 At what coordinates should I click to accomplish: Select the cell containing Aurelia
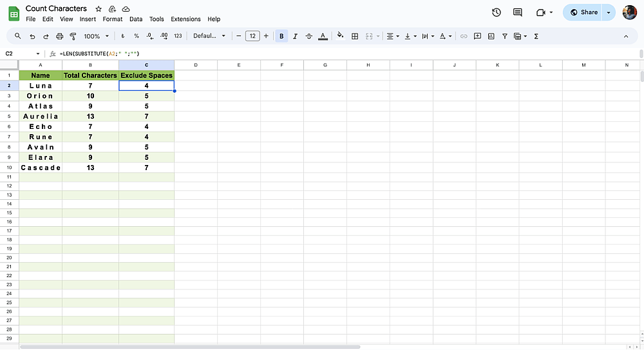click(41, 117)
